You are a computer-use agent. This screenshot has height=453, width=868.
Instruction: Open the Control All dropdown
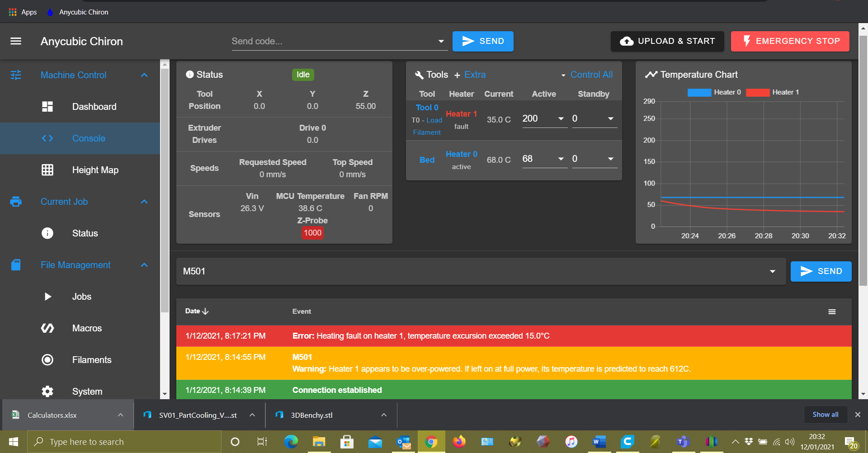pyautogui.click(x=587, y=75)
